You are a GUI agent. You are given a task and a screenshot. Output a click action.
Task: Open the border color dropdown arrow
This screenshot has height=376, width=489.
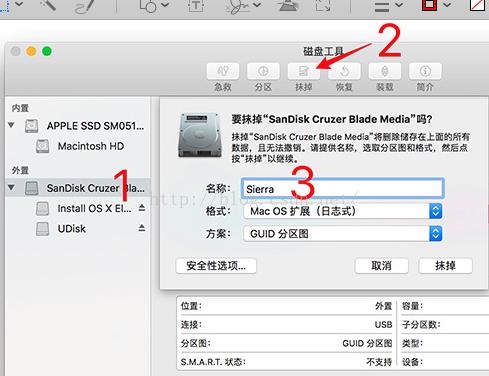coord(447,5)
